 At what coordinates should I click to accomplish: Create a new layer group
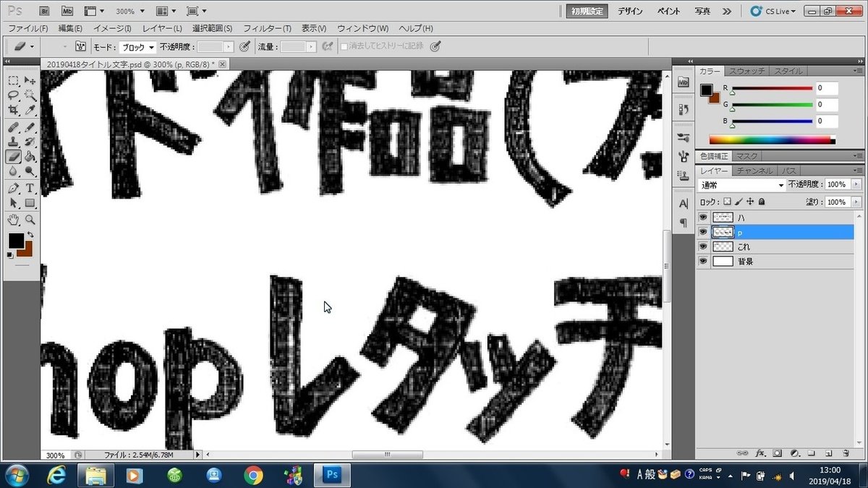point(811,453)
